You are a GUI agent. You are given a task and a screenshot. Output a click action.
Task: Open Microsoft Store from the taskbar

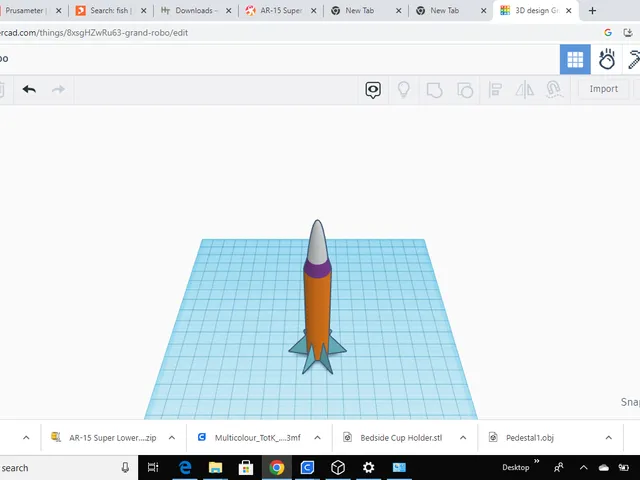(246, 467)
